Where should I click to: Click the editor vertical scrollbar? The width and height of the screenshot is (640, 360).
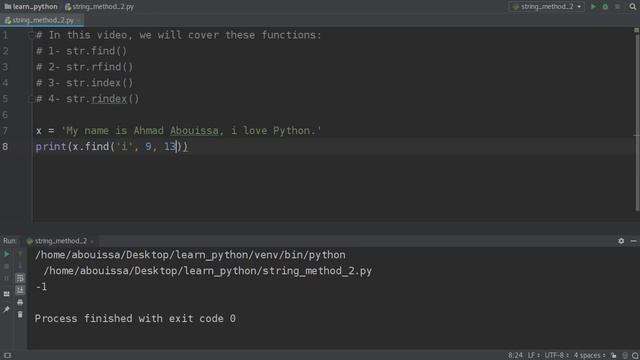[638, 122]
